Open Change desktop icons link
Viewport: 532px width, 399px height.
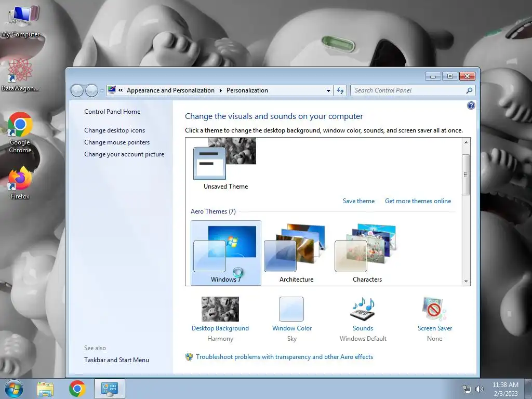click(115, 130)
